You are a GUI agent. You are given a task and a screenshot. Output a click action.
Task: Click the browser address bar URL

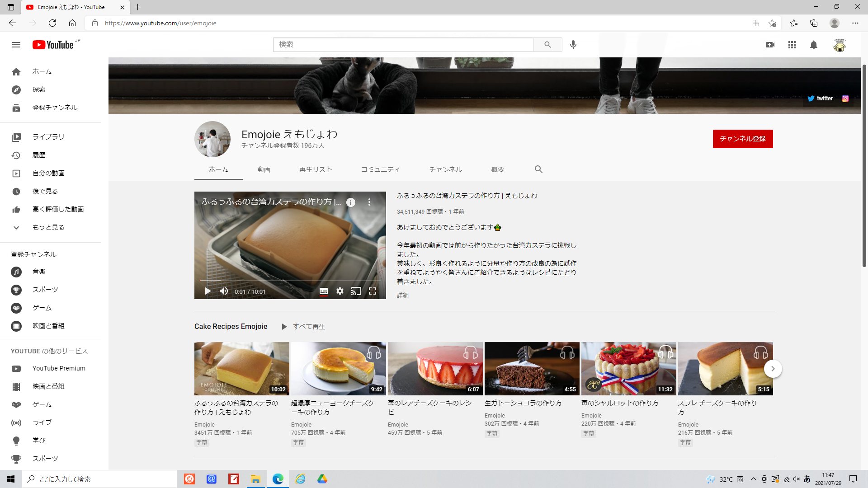click(160, 23)
